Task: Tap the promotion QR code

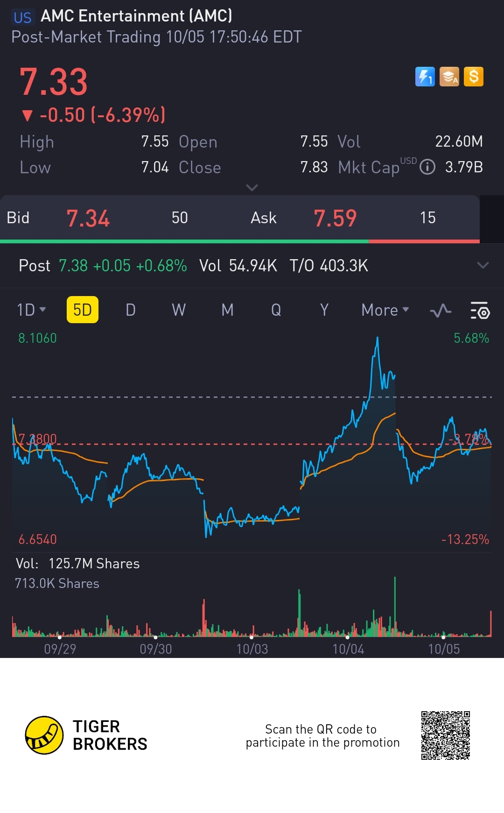Action: (x=445, y=735)
